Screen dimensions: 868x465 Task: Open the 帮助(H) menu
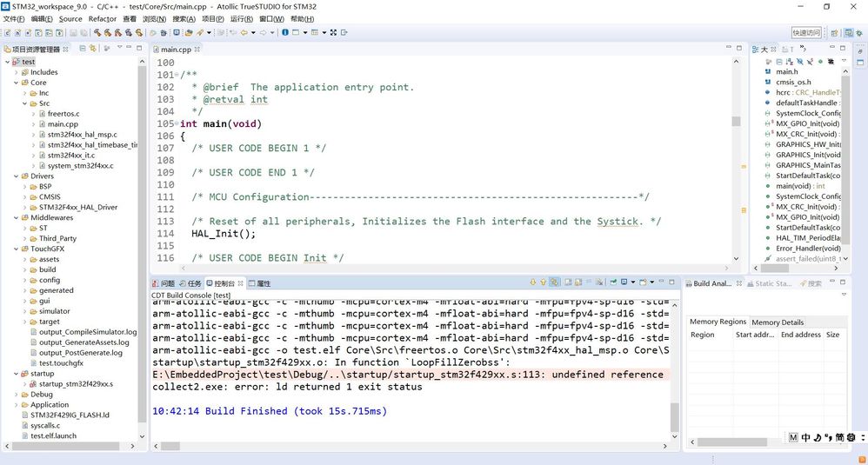pos(302,19)
